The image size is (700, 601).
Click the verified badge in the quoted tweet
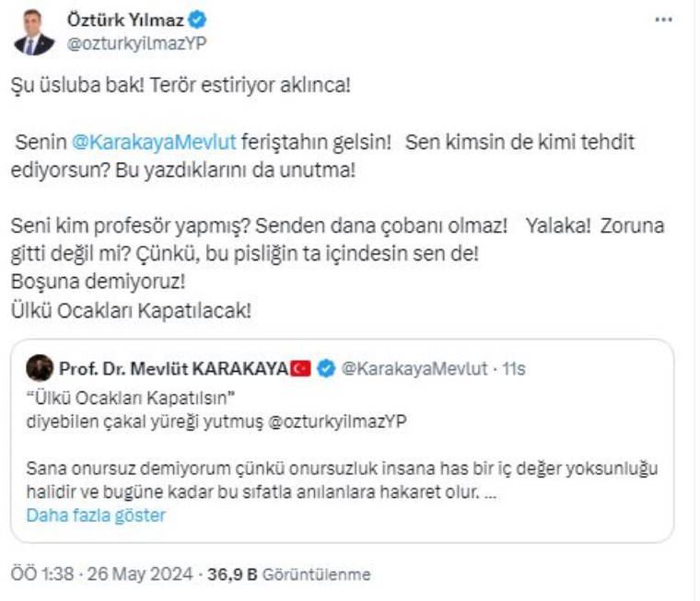(x=325, y=369)
